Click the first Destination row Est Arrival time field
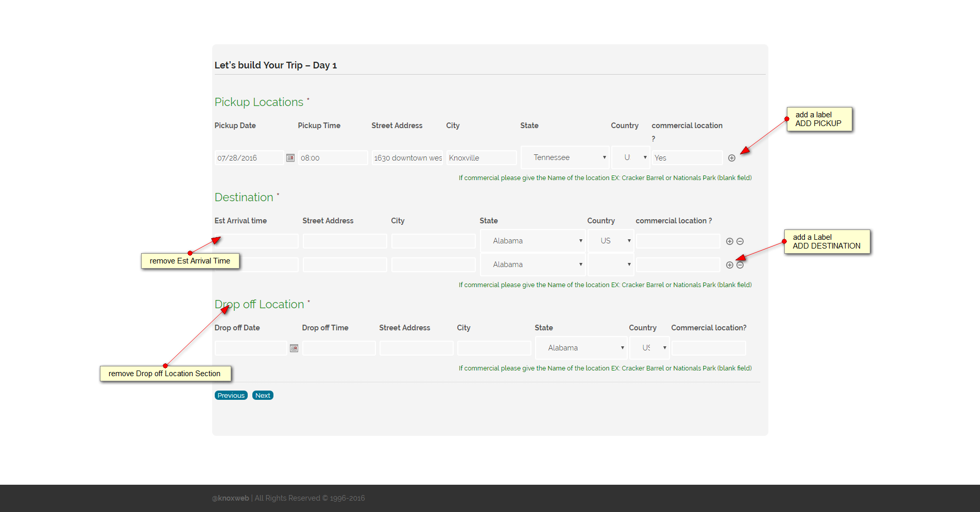This screenshot has width=980, height=512. pos(256,241)
